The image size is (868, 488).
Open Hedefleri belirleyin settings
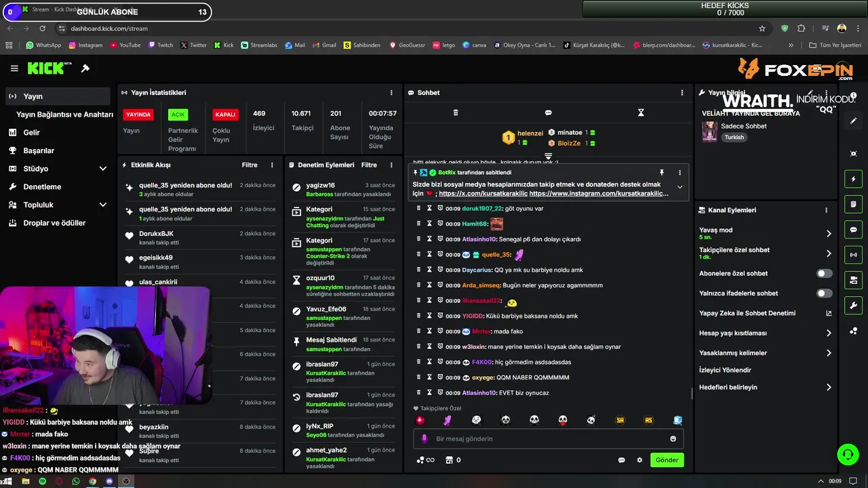[766, 387]
